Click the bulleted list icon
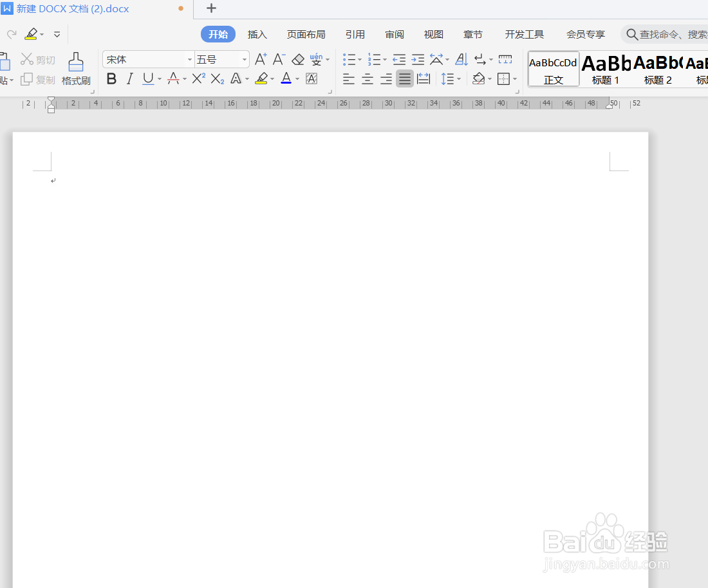The image size is (708, 588). 349,59
